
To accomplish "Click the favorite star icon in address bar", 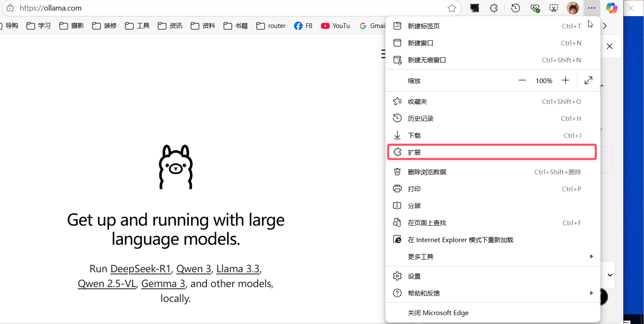I will [x=452, y=8].
